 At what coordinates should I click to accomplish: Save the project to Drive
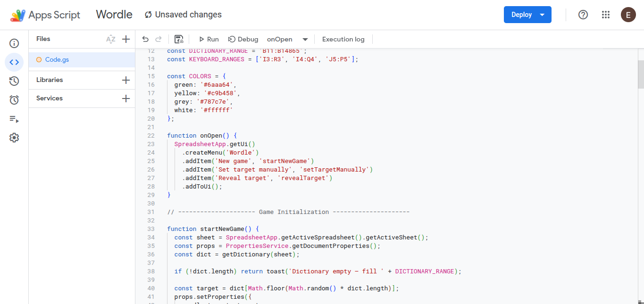click(180, 39)
